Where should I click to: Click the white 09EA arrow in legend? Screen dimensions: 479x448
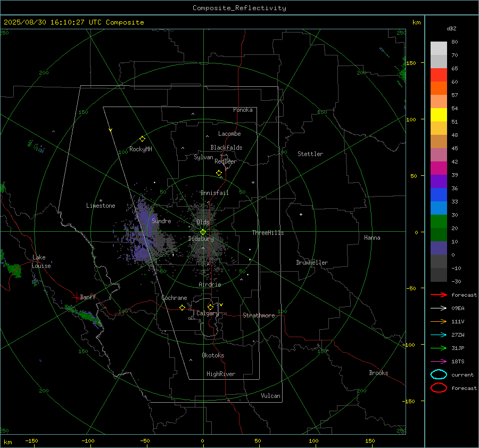439,308
